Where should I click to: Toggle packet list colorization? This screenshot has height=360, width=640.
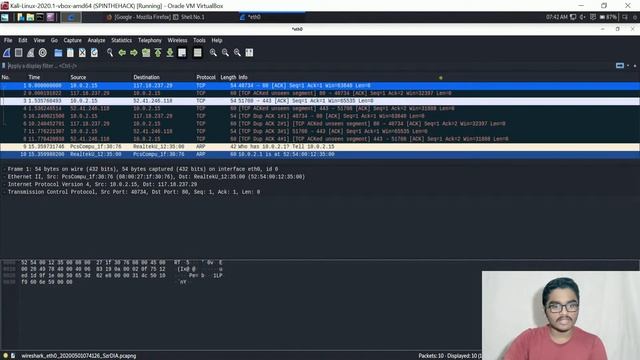[198, 53]
